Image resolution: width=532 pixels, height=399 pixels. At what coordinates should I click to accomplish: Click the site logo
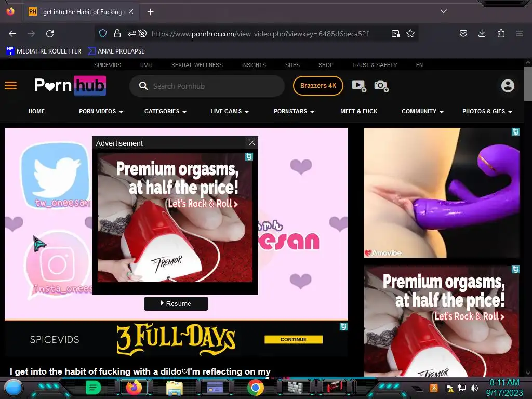coord(70,86)
